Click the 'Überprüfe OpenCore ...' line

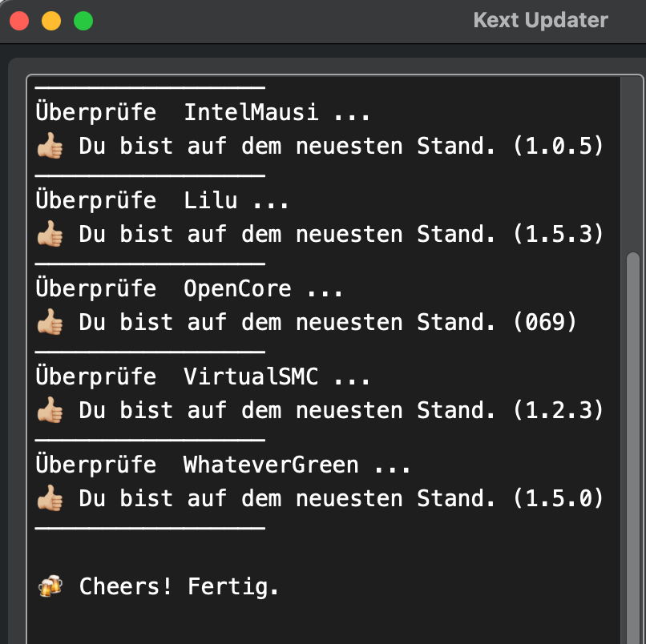[189, 288]
